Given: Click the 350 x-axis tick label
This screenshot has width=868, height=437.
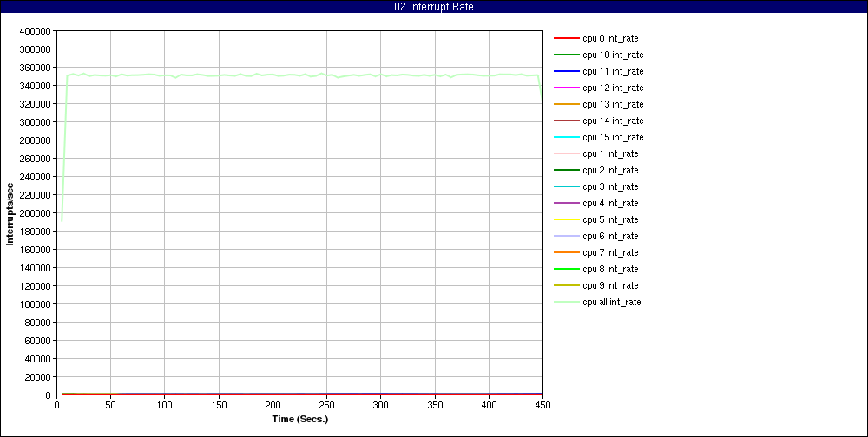Looking at the screenshot, I should (435, 405).
